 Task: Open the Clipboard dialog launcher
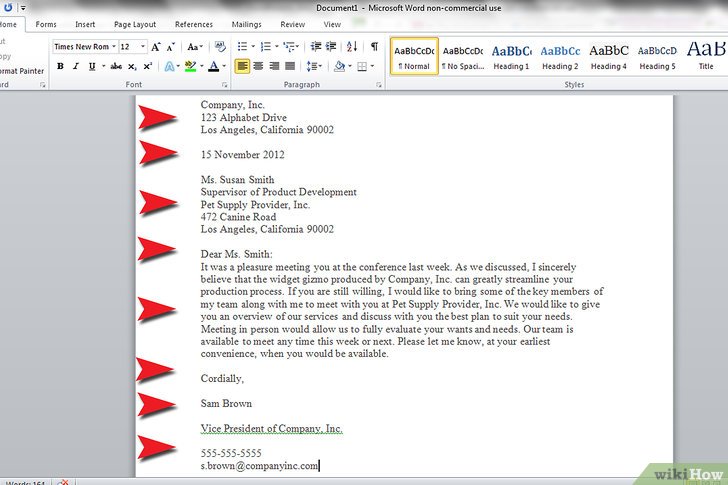click(x=43, y=85)
